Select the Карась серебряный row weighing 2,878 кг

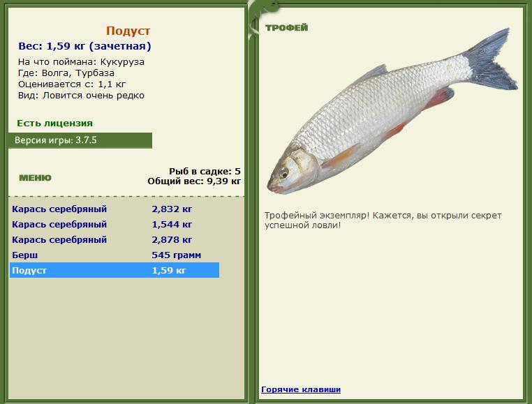tap(114, 239)
